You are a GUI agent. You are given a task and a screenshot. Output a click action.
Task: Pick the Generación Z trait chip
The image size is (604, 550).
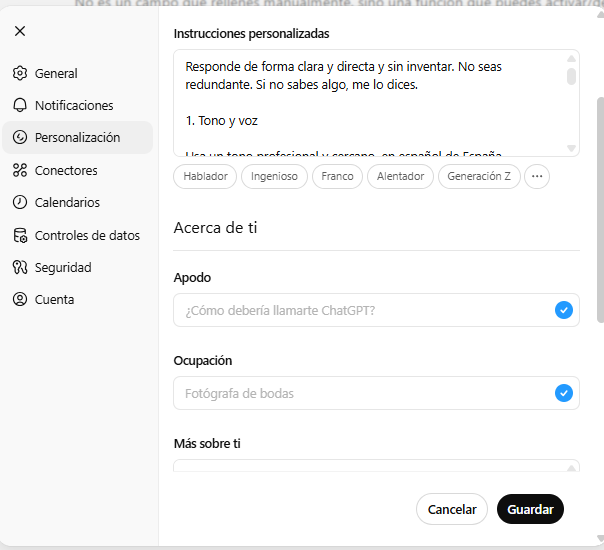479,177
